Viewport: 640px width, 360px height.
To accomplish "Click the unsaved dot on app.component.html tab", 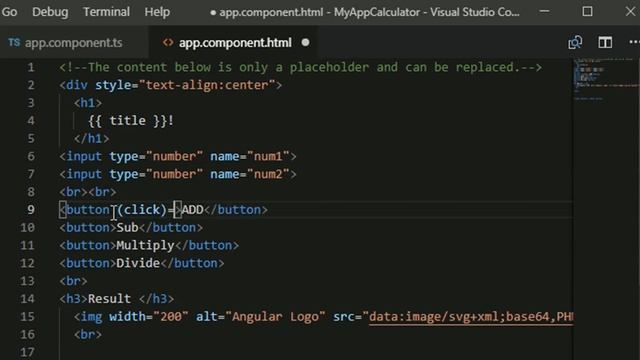I will (305, 42).
